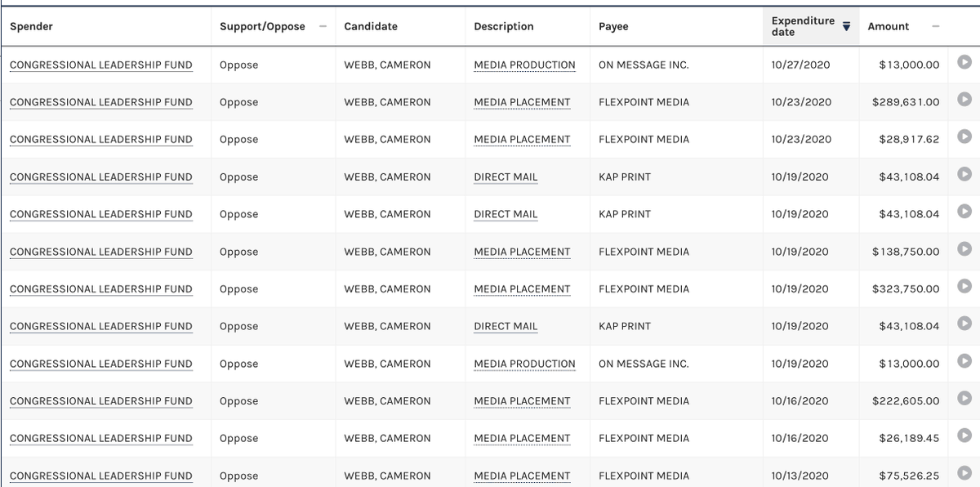This screenshot has height=487, width=980.
Task: Click FLEXPOINT MEDIA payee in the $289,631.00 row
Action: pos(644,102)
